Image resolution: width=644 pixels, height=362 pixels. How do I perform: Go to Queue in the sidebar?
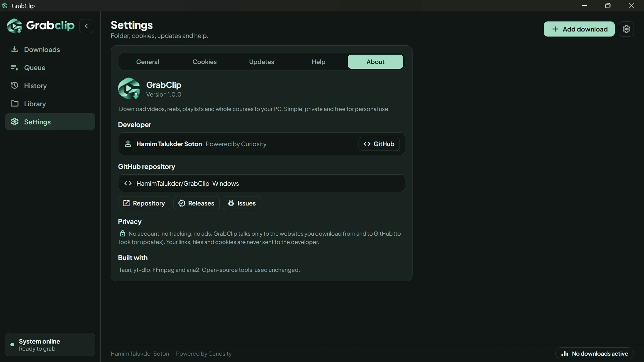[x=50, y=68]
